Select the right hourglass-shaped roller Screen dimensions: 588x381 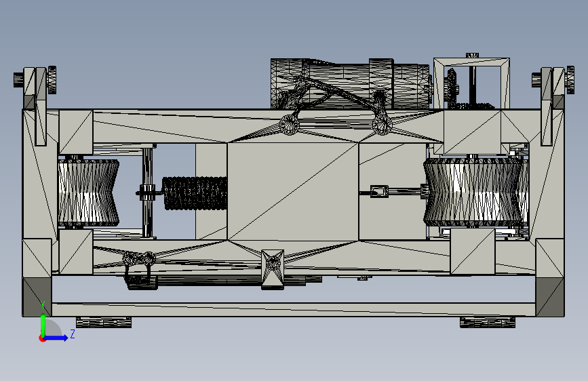coord(473,192)
